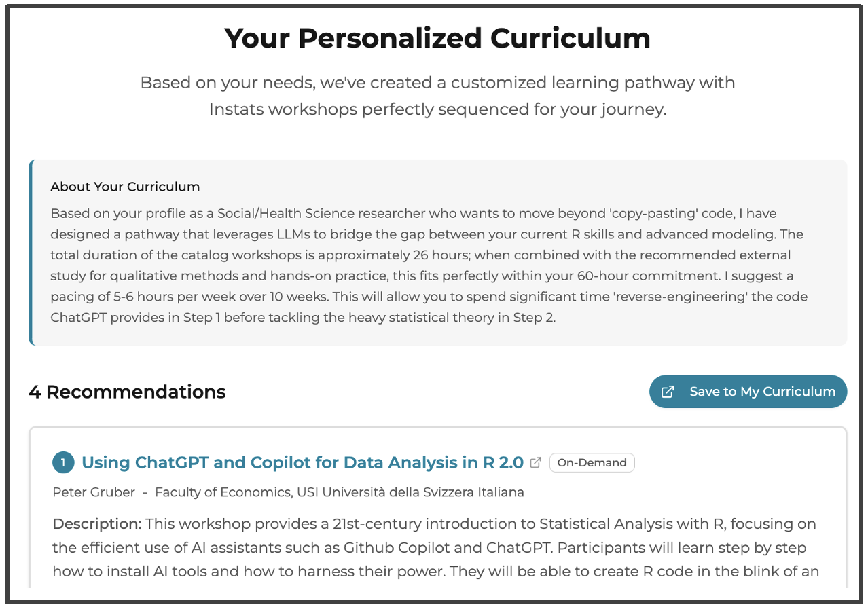Click the 'Based on your needs' subtitle line

coord(437,83)
